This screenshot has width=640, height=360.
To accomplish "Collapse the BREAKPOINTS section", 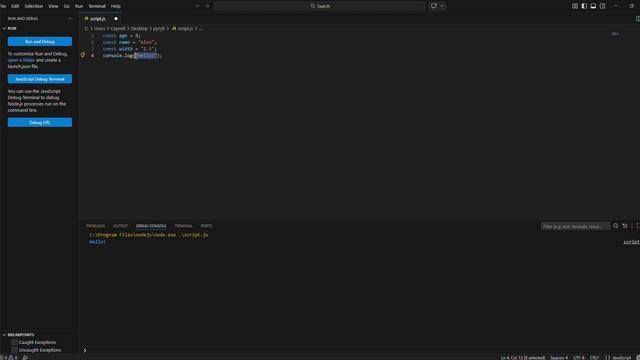I will [x=4, y=335].
